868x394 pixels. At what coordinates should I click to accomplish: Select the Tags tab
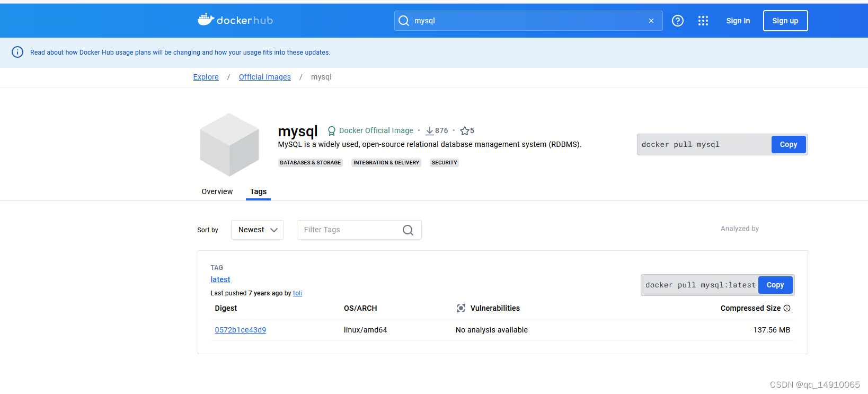(x=258, y=191)
